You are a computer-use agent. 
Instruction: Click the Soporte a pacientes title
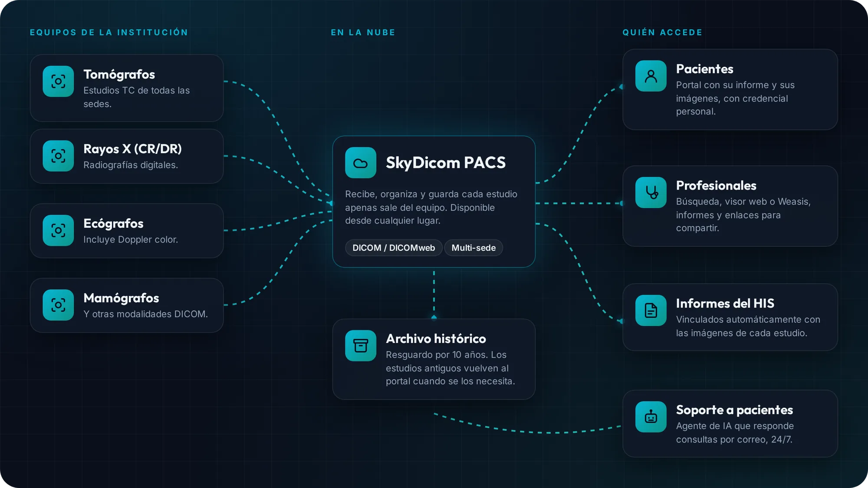click(734, 410)
